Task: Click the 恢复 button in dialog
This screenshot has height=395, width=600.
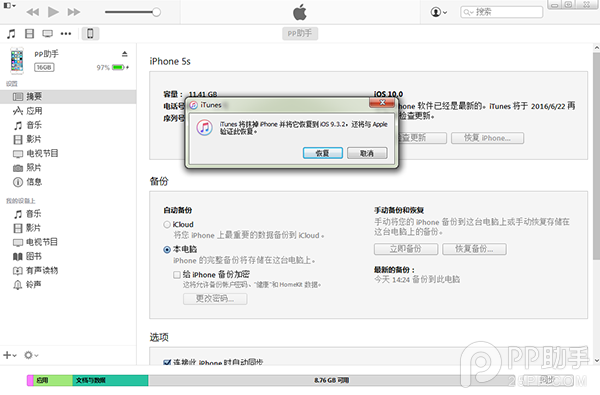Action: 323,153
